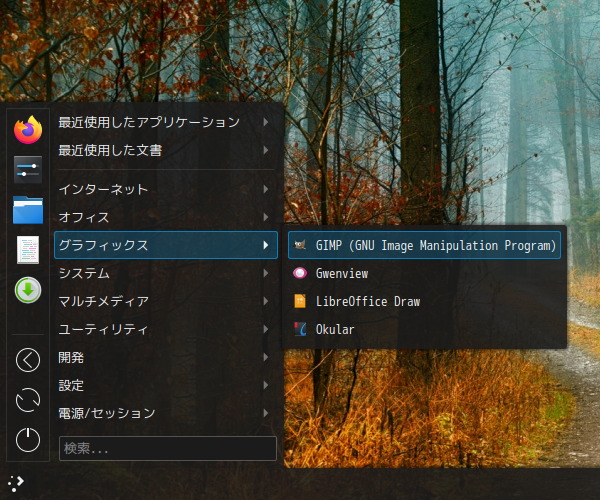Expand arrow beside システム
The image size is (600, 500).
point(266,273)
